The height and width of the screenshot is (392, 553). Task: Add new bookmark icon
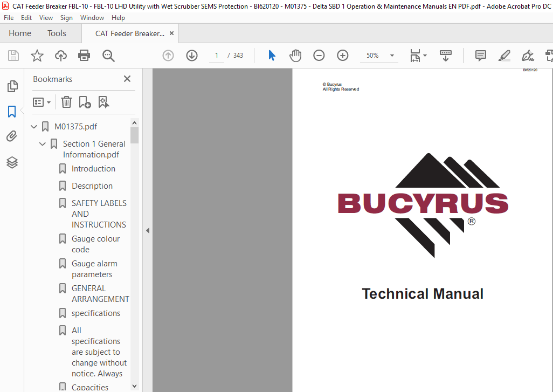pos(85,102)
